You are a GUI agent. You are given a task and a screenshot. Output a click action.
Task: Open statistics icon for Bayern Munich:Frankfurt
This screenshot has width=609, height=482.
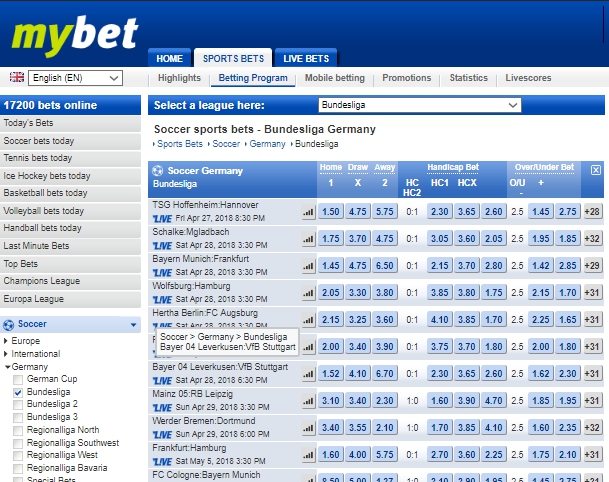tap(308, 266)
